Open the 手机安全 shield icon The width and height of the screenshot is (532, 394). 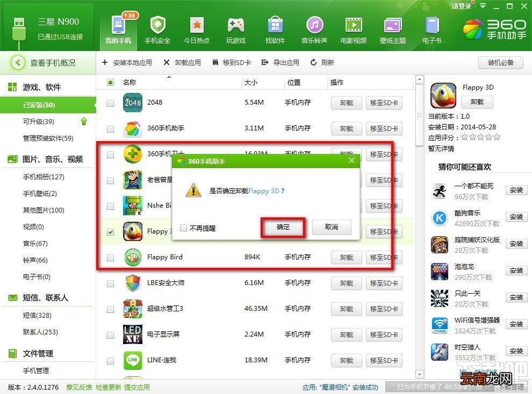pos(157,25)
